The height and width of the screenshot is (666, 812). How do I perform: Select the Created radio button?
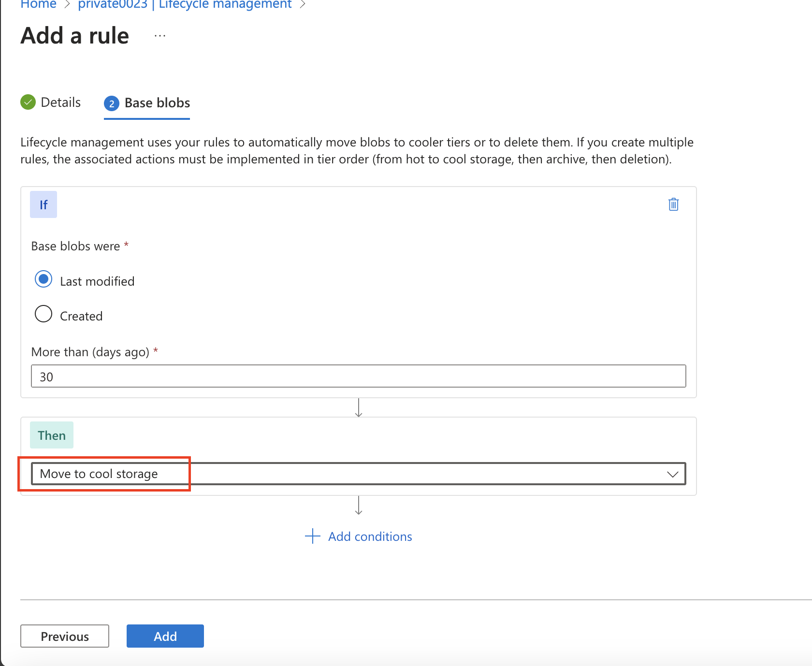pos(43,314)
